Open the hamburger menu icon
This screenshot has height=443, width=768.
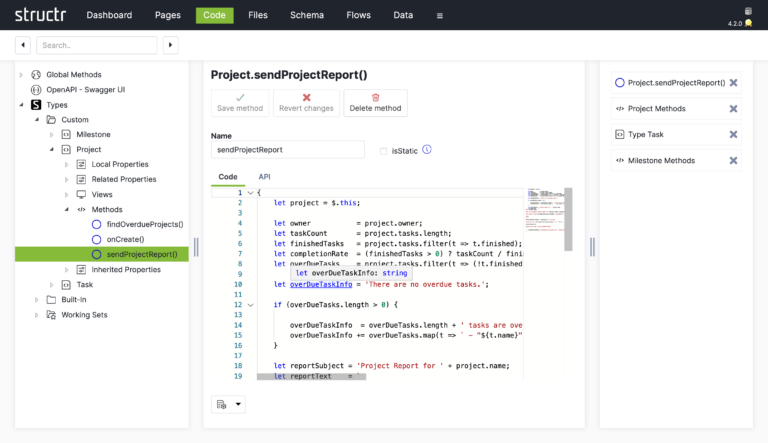coord(440,16)
